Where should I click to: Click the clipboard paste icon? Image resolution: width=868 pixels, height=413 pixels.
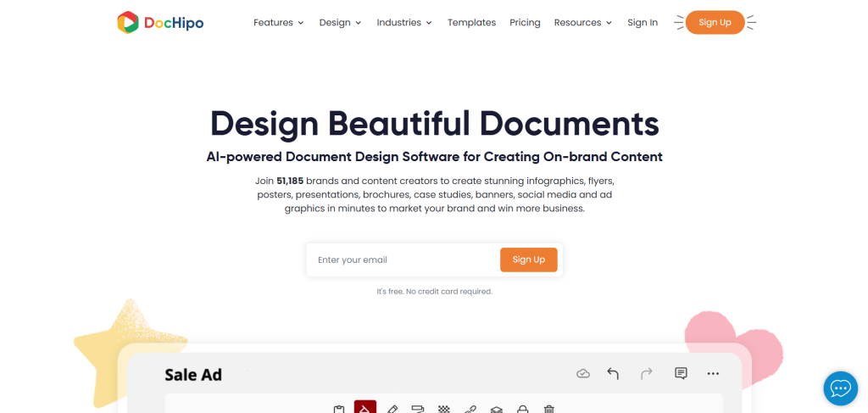(x=339, y=409)
